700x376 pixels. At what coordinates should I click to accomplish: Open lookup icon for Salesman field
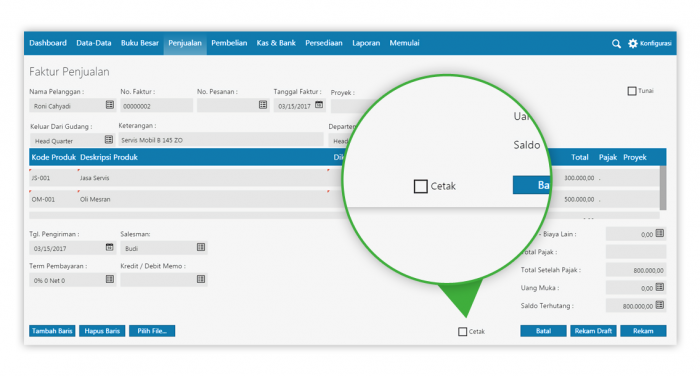201,247
